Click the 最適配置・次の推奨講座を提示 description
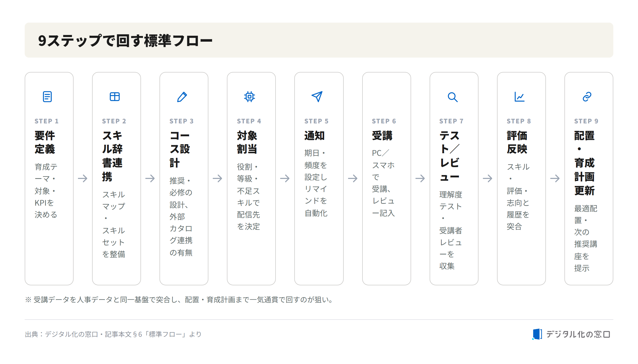 (x=586, y=238)
